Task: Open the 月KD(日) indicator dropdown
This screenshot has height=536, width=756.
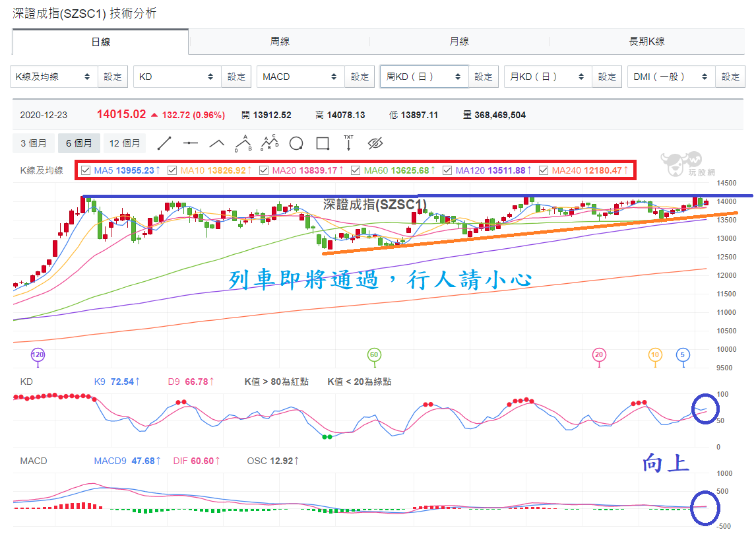Action: click(x=548, y=77)
